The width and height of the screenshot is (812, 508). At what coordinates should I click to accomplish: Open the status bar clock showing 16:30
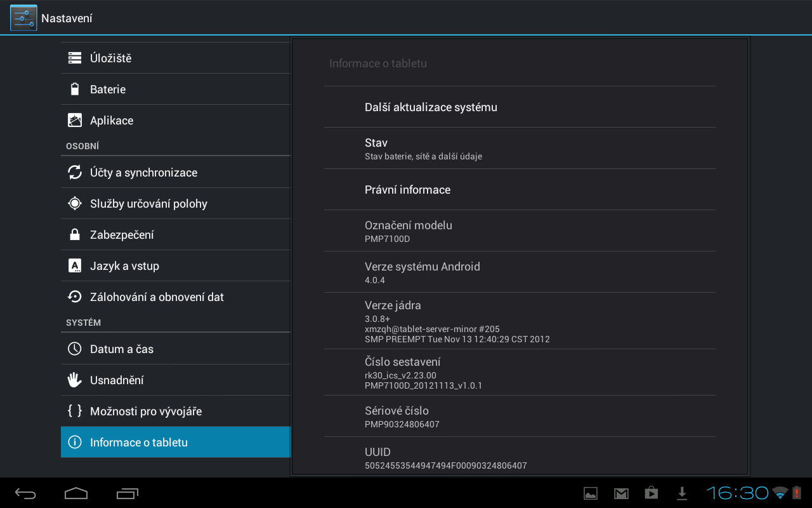click(x=737, y=493)
